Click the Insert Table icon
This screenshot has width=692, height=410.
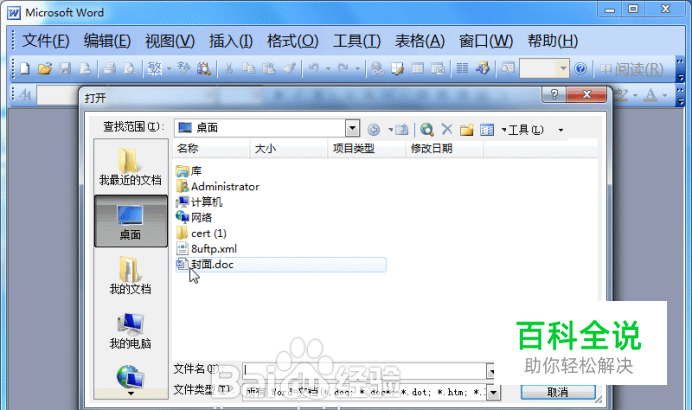point(417,68)
